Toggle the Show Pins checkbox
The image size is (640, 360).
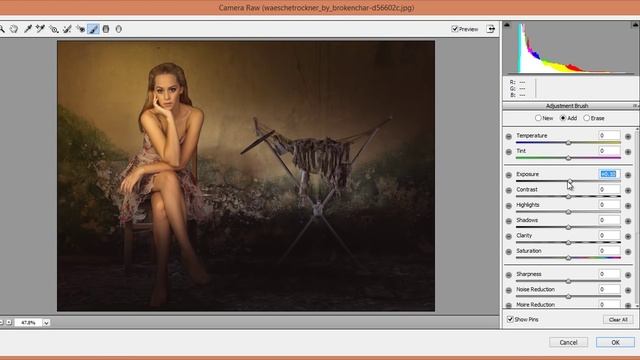tap(510, 319)
